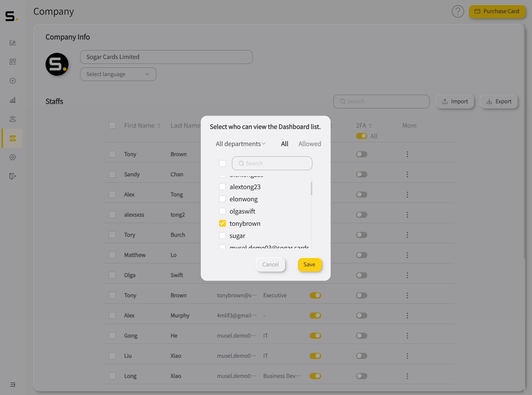Open more options for Gong He row
The image size is (532, 395).
[x=407, y=336]
